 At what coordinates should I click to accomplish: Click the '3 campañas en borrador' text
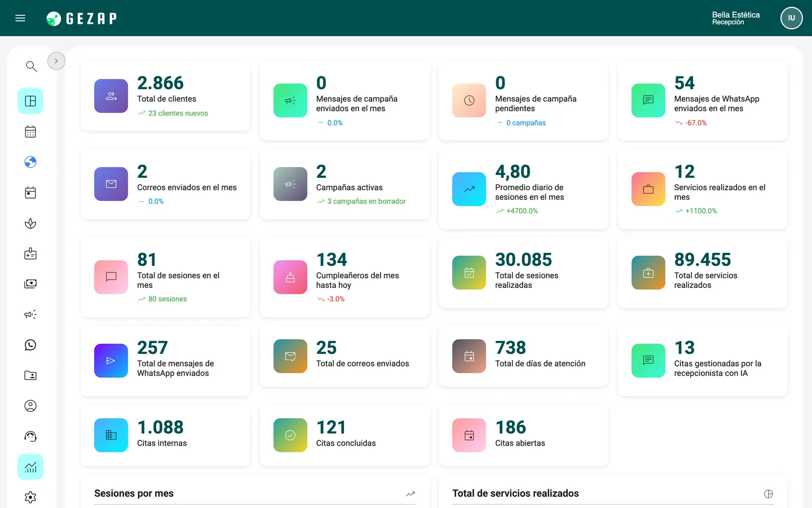tap(367, 202)
